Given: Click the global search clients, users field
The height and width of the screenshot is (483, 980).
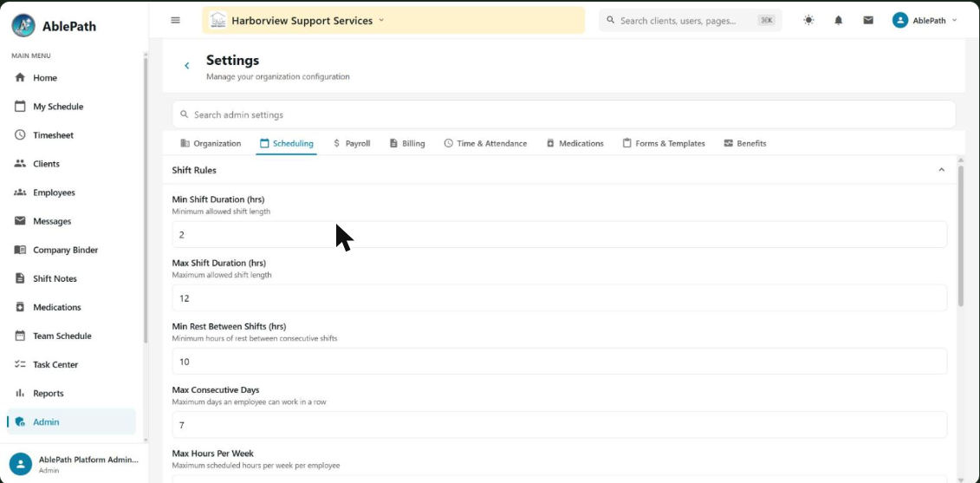Looking at the screenshot, I should click(x=690, y=20).
